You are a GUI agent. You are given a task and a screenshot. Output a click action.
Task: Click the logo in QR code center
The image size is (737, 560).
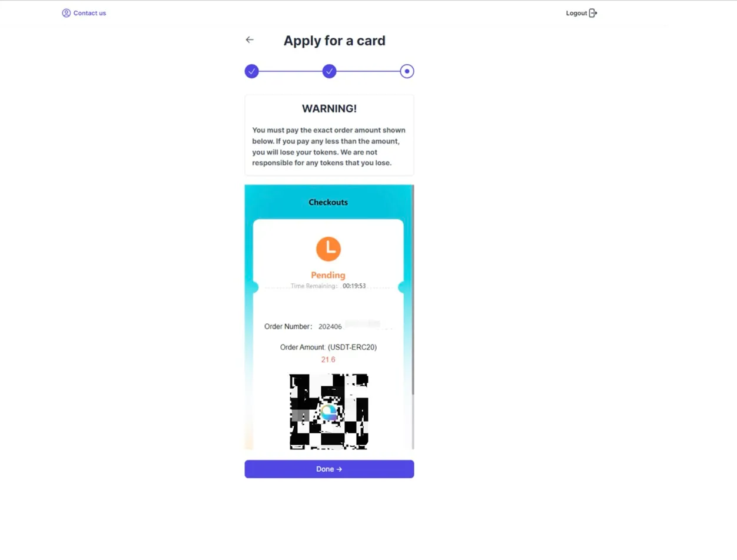[x=328, y=412]
